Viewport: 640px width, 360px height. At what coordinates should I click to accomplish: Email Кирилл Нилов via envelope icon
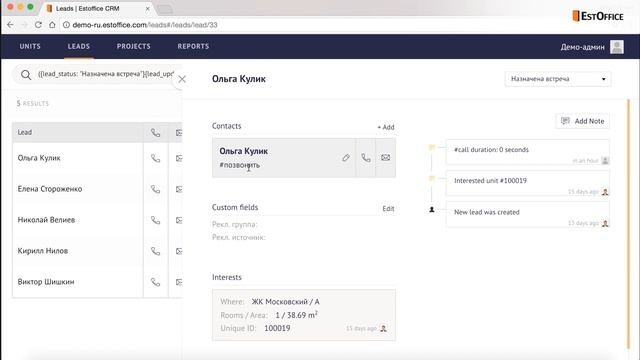(x=179, y=251)
